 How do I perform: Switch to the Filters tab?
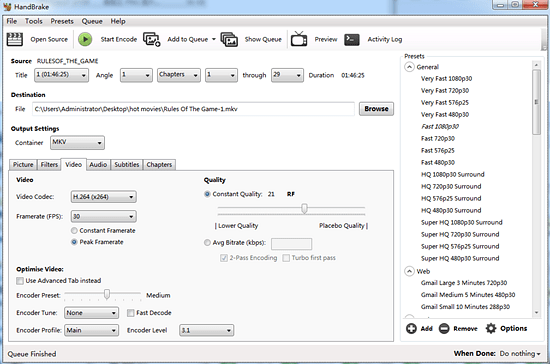coord(49,165)
